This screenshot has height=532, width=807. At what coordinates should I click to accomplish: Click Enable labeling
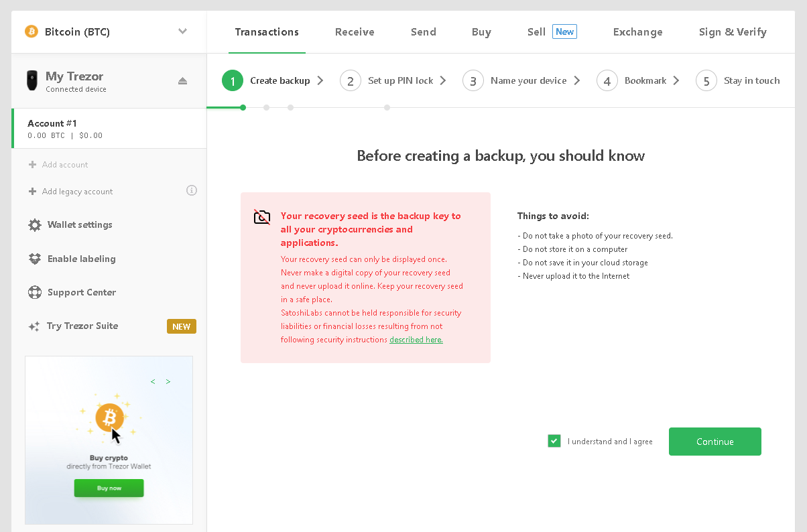pos(82,259)
